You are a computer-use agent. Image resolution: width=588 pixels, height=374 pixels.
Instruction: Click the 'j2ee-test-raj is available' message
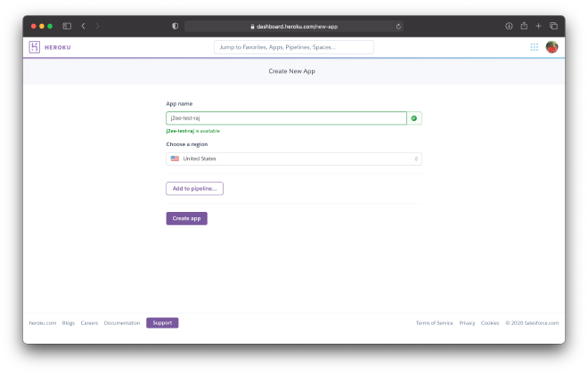tap(193, 131)
